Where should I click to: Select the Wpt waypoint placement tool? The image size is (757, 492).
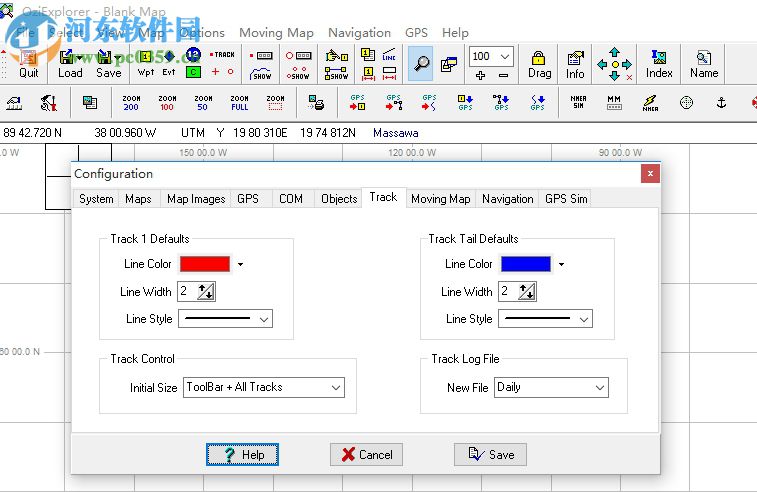point(146,64)
